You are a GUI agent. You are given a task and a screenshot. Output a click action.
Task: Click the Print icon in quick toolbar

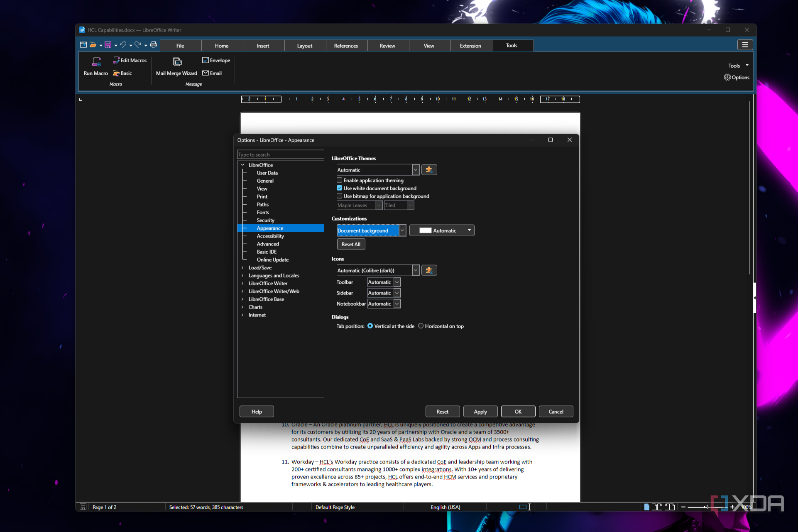(154, 45)
